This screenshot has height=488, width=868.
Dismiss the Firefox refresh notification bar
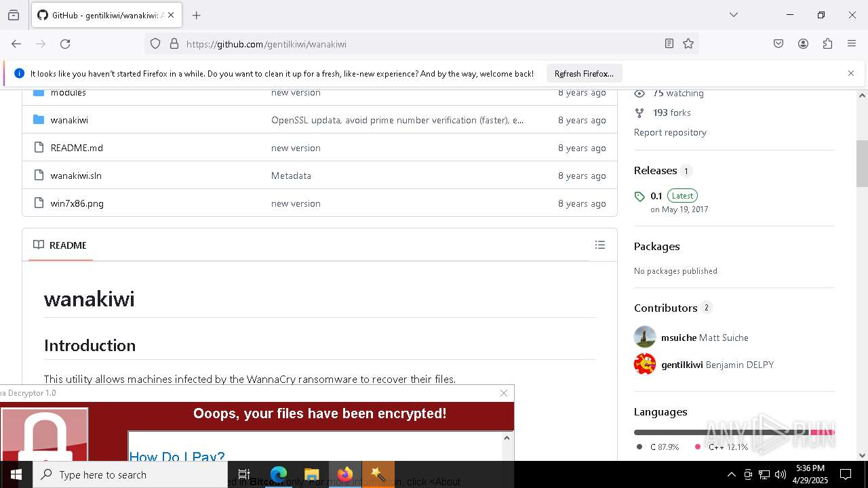(851, 73)
